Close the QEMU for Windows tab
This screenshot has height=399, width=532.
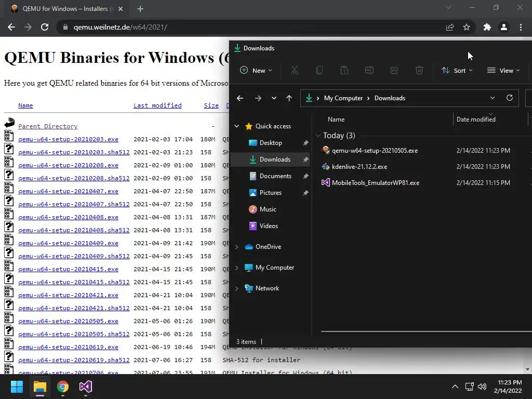[x=121, y=9]
